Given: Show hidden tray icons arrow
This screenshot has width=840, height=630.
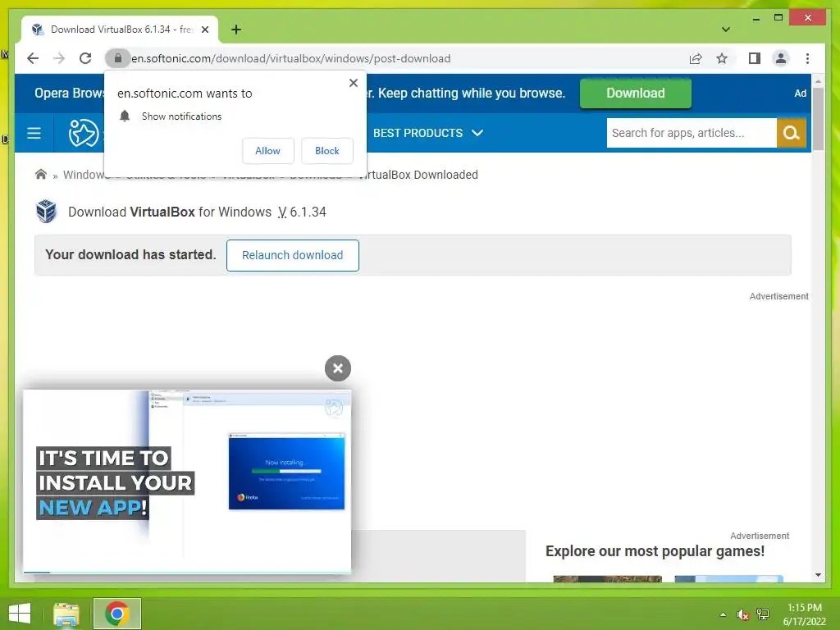Looking at the screenshot, I should (x=723, y=614).
